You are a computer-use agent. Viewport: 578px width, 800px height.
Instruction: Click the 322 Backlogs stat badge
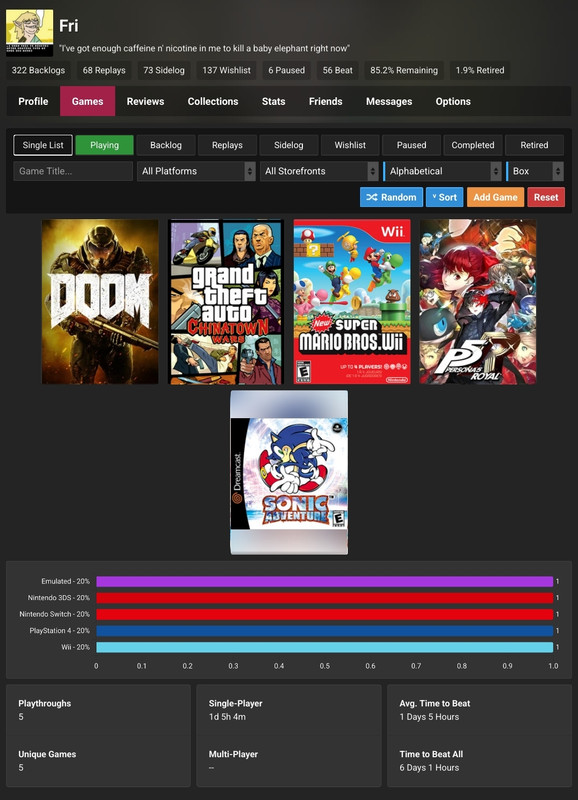pos(38,70)
